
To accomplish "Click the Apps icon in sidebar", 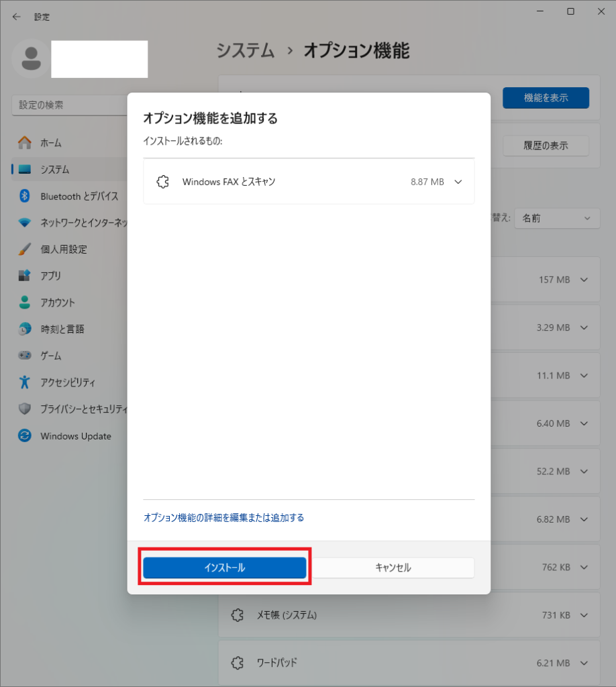I will point(25,275).
